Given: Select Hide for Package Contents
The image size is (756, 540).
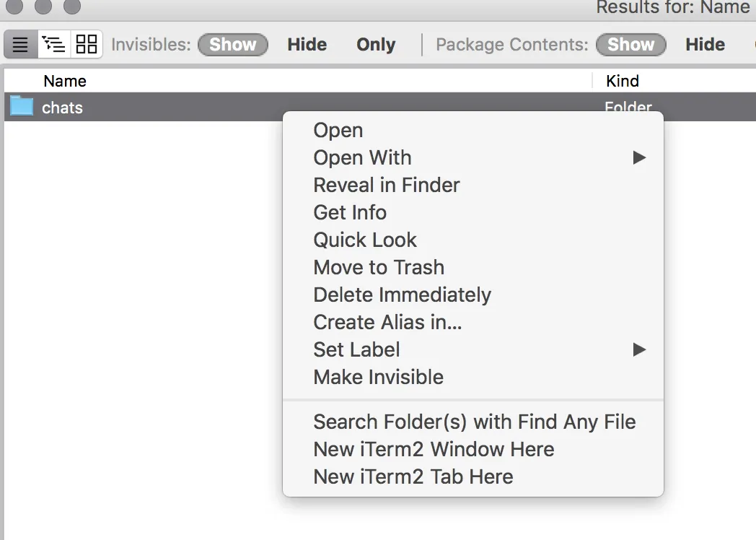Looking at the screenshot, I should pyautogui.click(x=705, y=45).
